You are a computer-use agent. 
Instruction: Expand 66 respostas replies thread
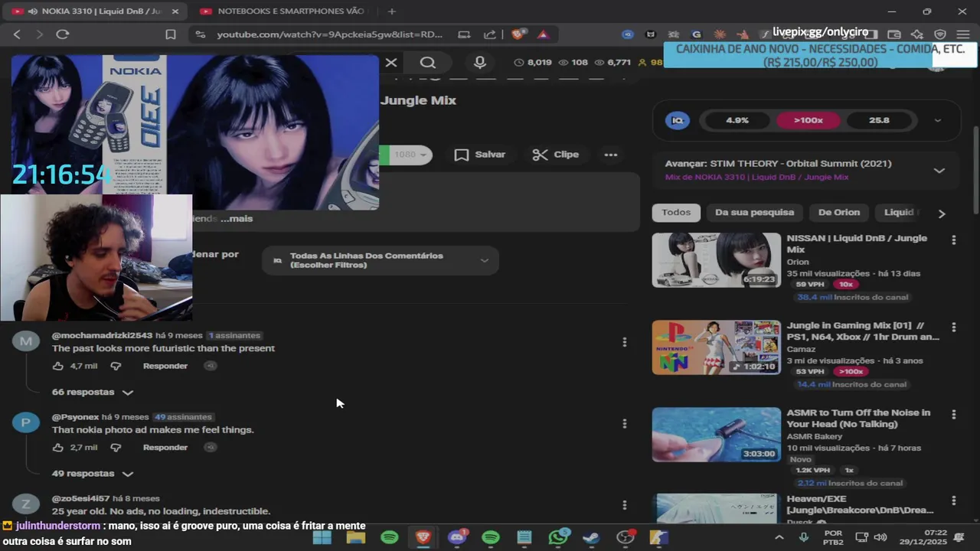[x=93, y=392]
